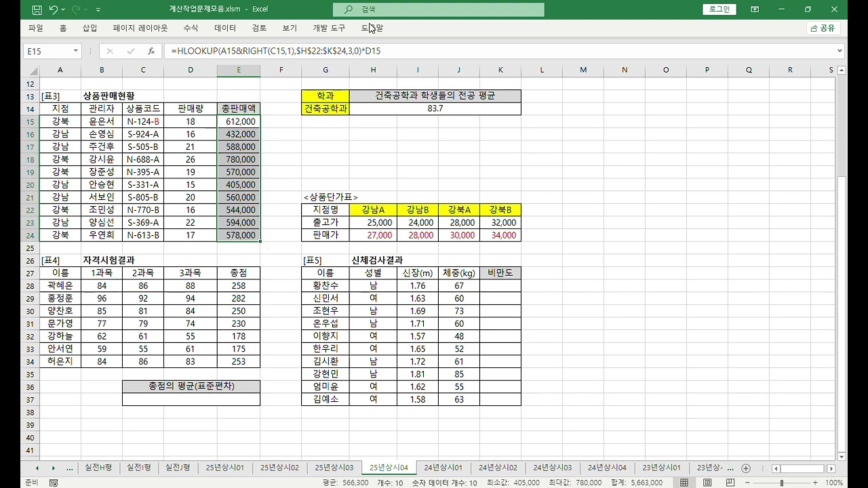
Task: Open the 파일 tab
Action: 36,28
